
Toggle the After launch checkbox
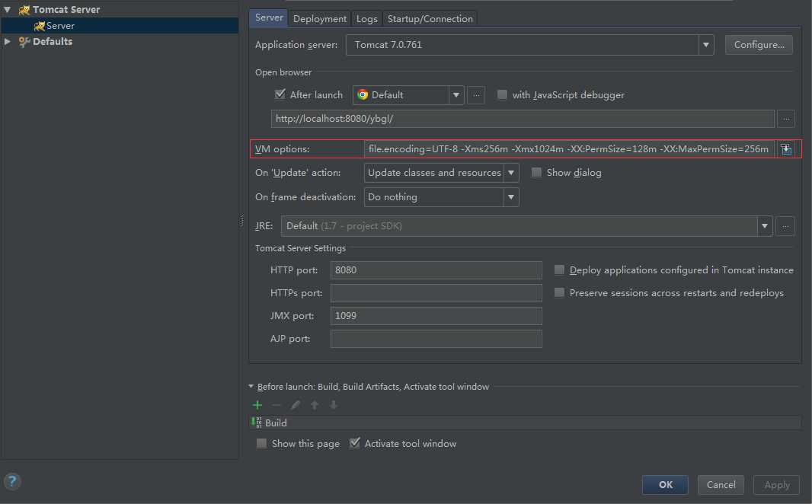click(280, 94)
